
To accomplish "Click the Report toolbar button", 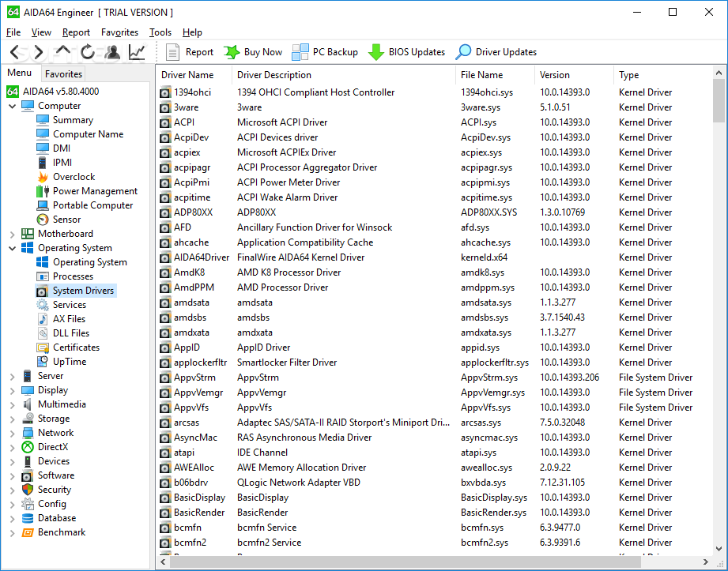I will (x=190, y=52).
